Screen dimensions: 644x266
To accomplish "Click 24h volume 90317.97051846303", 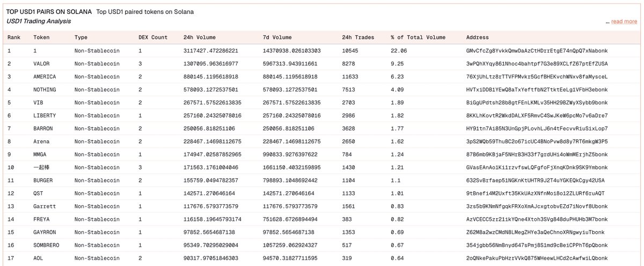I will coord(211,257).
